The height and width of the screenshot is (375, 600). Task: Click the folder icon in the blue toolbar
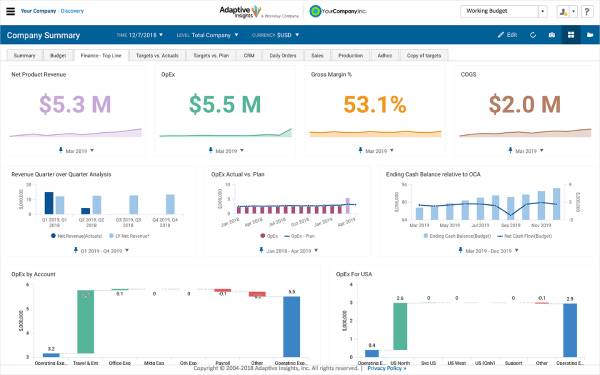tap(590, 35)
